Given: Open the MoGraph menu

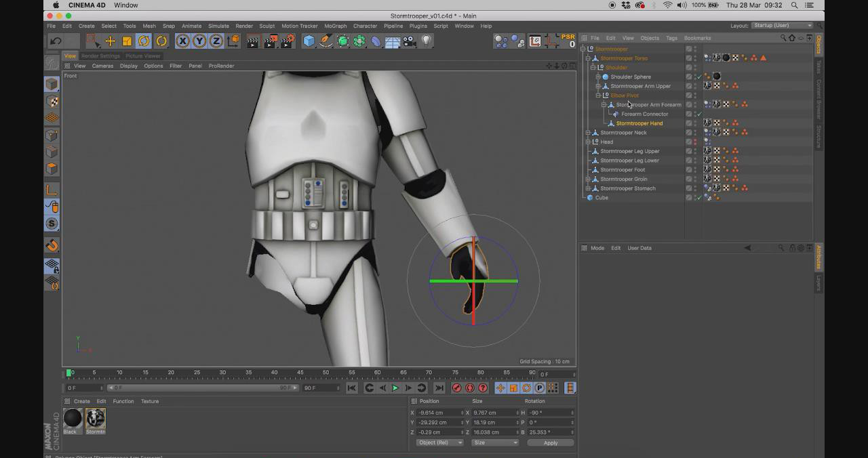Looking at the screenshot, I should pos(335,26).
